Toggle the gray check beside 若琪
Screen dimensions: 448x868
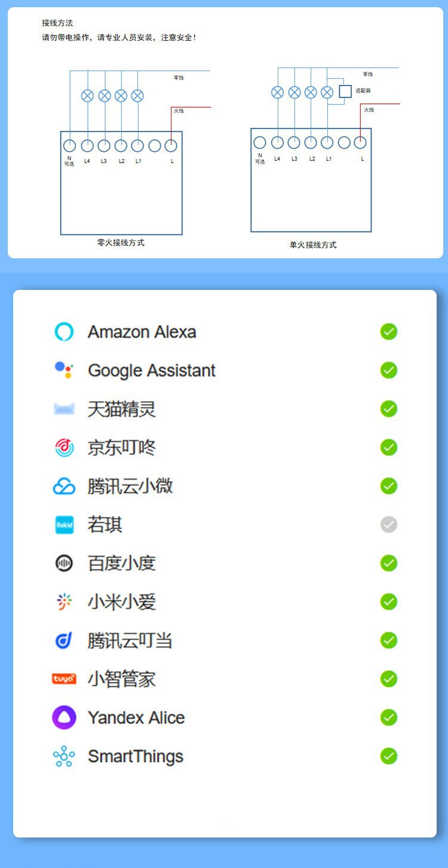[x=389, y=525]
